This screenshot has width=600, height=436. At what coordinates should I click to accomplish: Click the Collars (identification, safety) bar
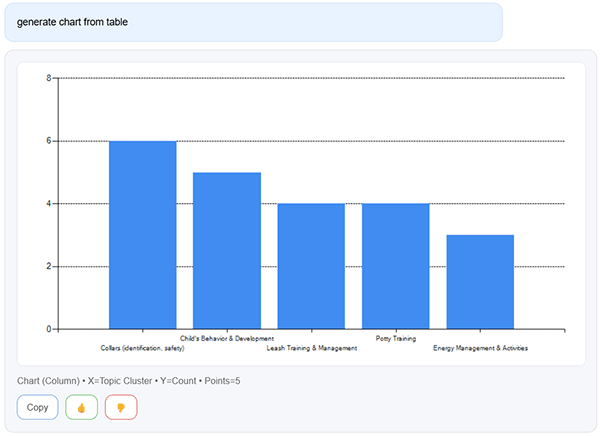[x=143, y=235]
